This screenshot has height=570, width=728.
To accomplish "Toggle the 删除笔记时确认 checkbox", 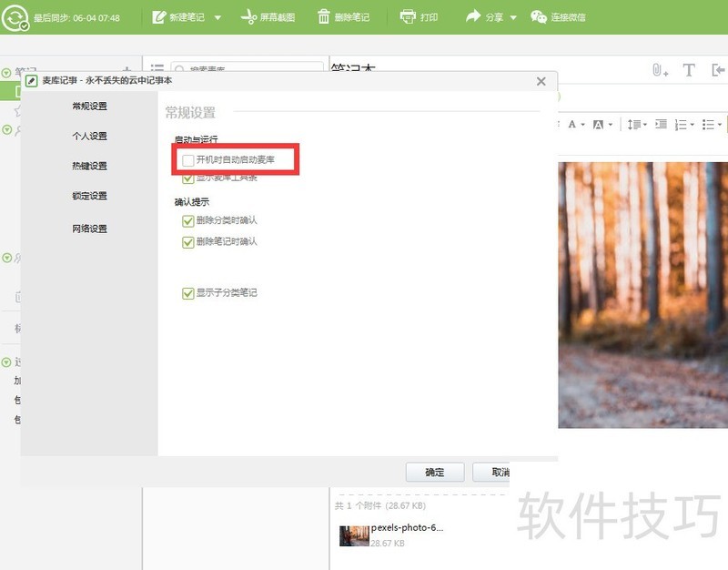I will [187, 242].
